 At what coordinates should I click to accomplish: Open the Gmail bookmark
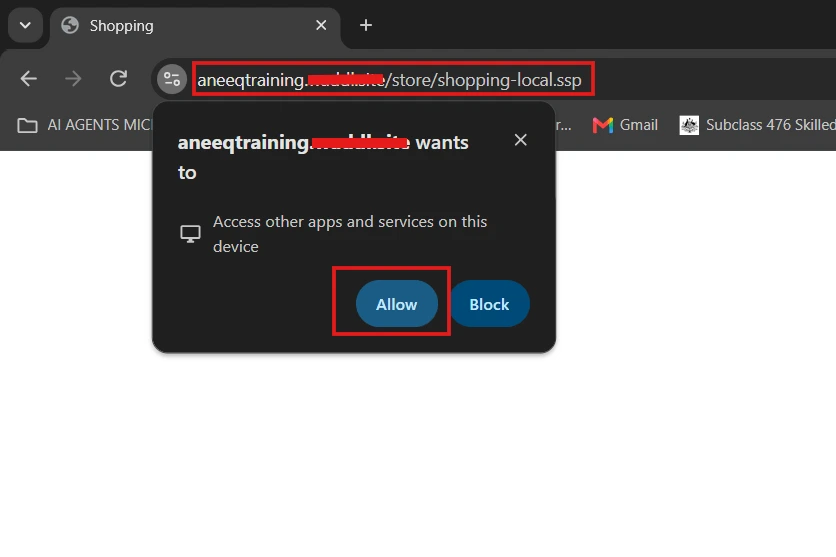(x=625, y=125)
